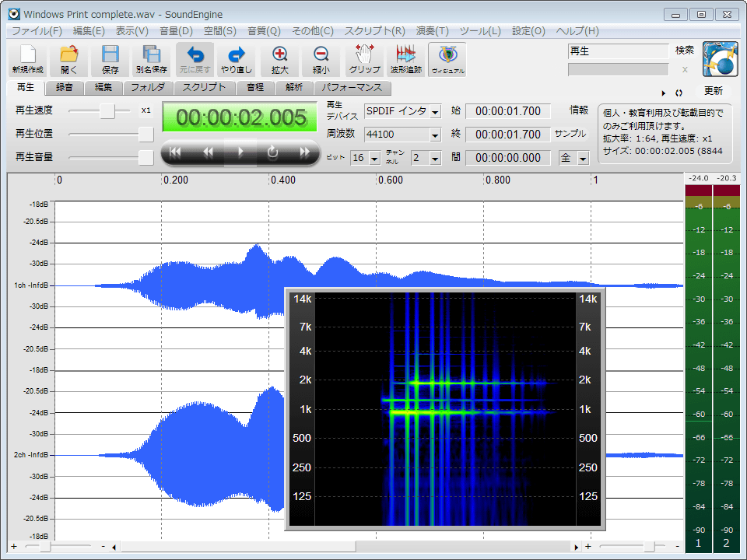Switch to the パフォーマンス tab
747x560 pixels.
[x=352, y=88]
